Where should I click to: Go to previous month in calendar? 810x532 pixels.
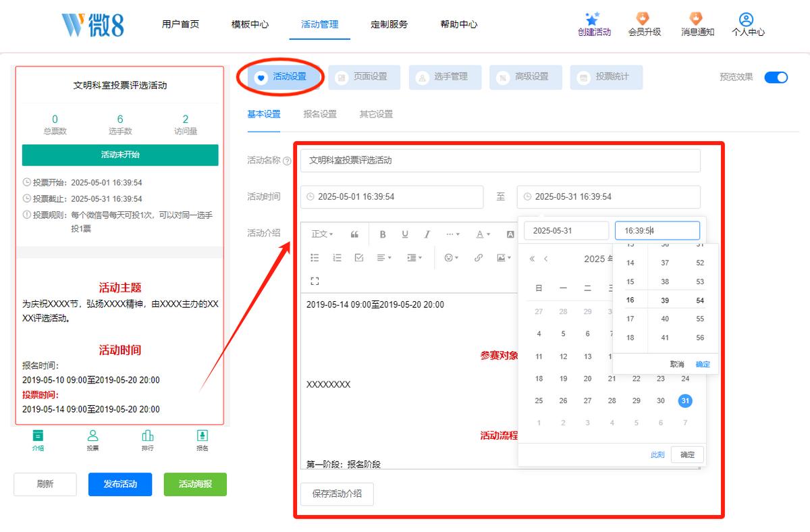(545, 259)
